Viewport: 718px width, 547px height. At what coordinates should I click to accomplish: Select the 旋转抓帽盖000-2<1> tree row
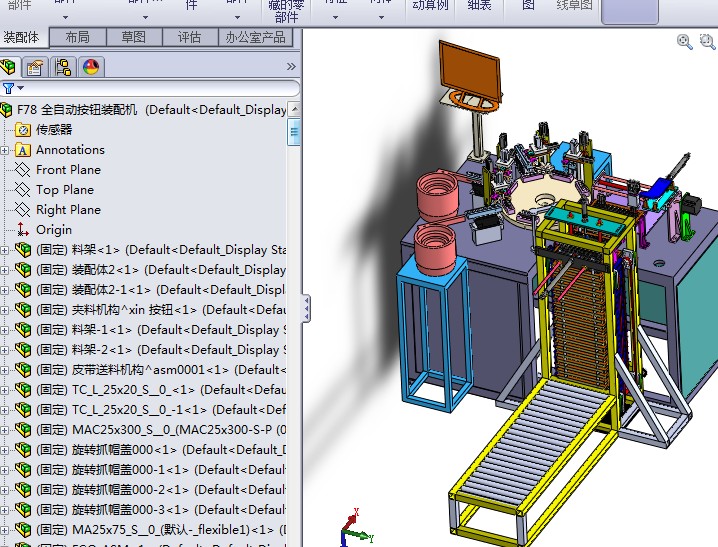pos(149,490)
